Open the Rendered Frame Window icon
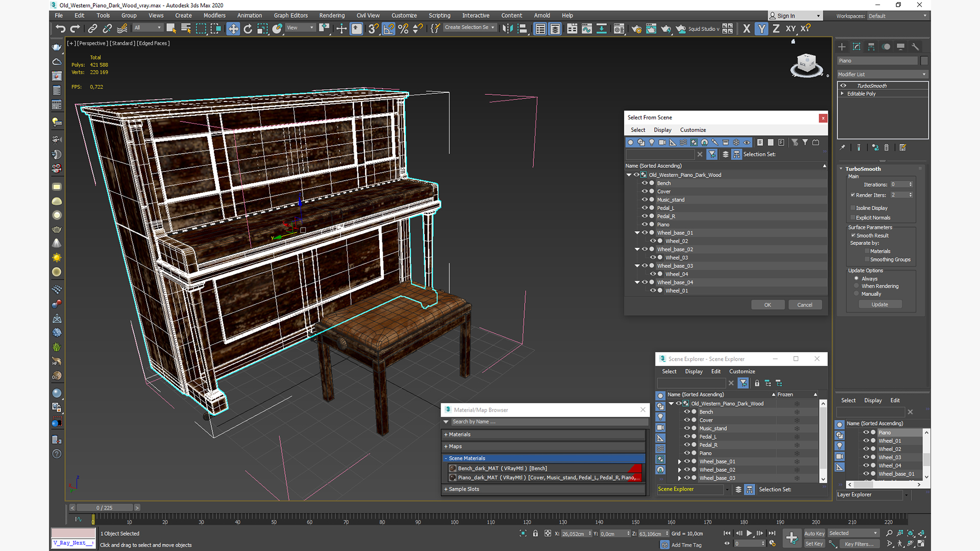Screen dimensions: 980x551 tap(651, 29)
